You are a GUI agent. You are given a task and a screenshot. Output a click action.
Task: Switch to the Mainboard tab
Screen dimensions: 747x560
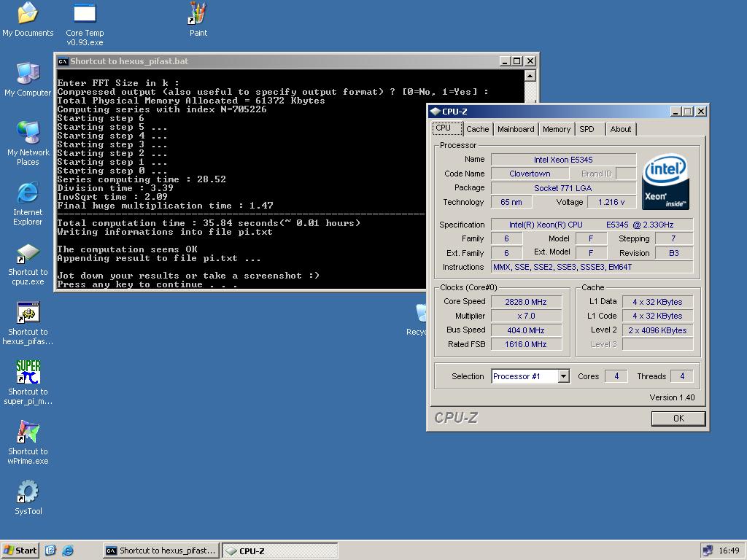(516, 129)
